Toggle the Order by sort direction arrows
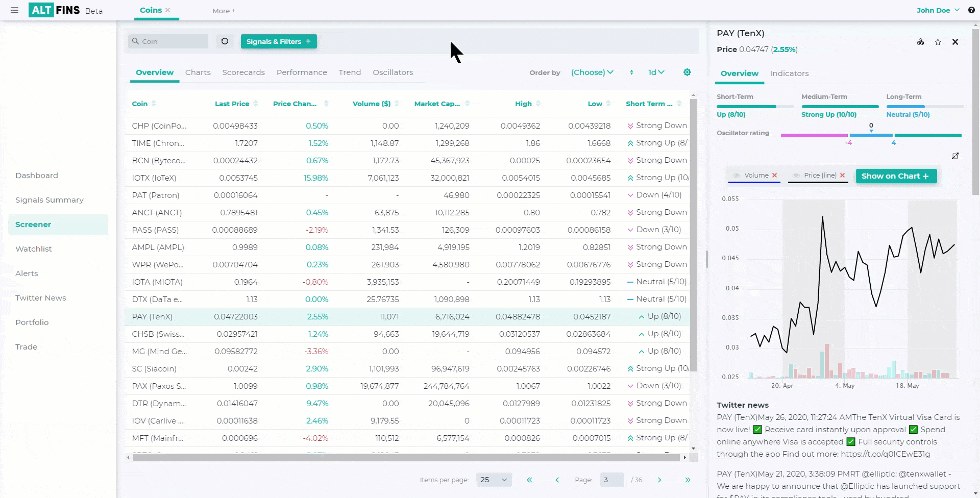Screen dimensions: 980x498 [x=631, y=72]
